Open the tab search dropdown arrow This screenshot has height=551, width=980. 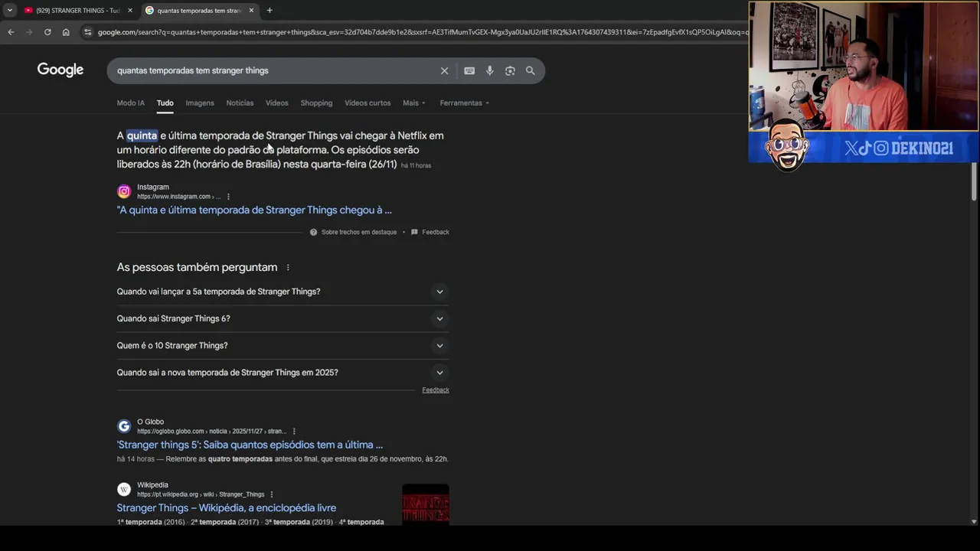click(9, 10)
